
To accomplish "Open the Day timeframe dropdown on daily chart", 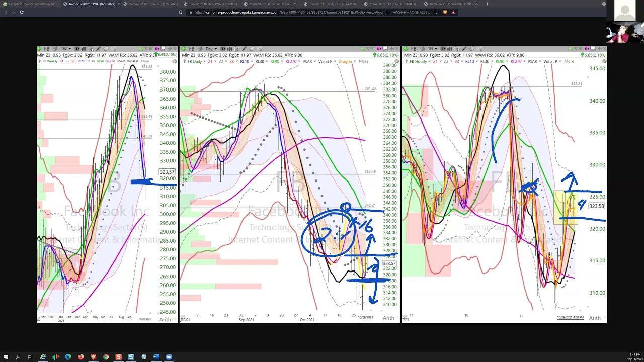I will pos(212,49).
